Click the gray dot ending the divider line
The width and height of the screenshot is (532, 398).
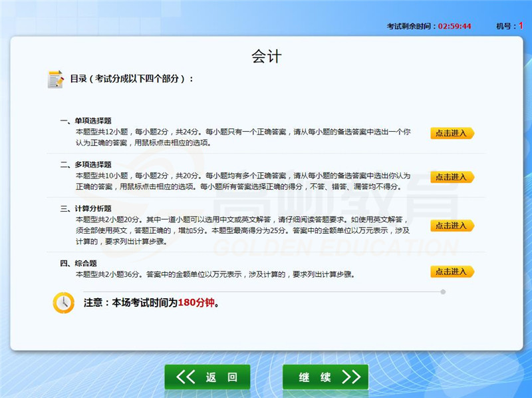coord(443,292)
